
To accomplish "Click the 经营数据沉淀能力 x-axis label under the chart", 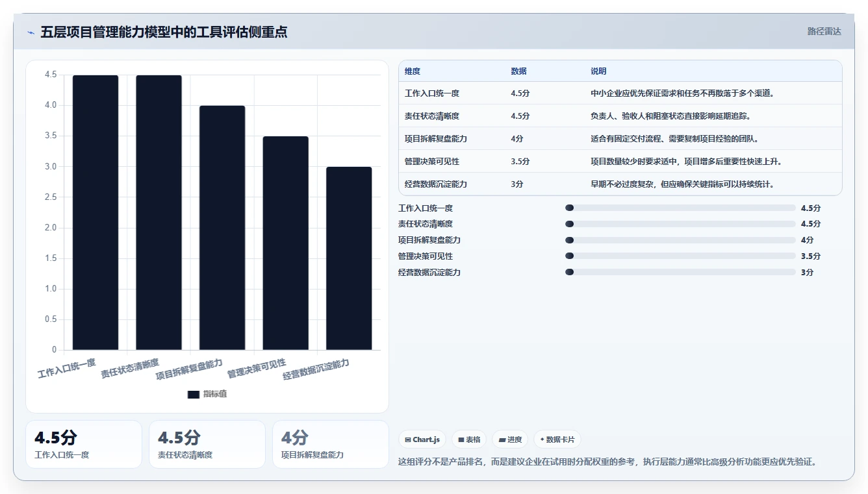I will 316,369.
